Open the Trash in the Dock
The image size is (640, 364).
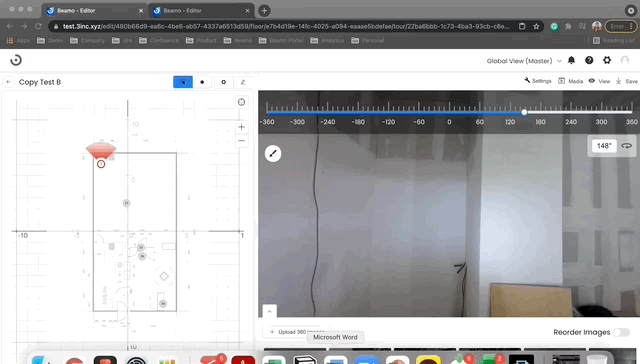point(597,360)
